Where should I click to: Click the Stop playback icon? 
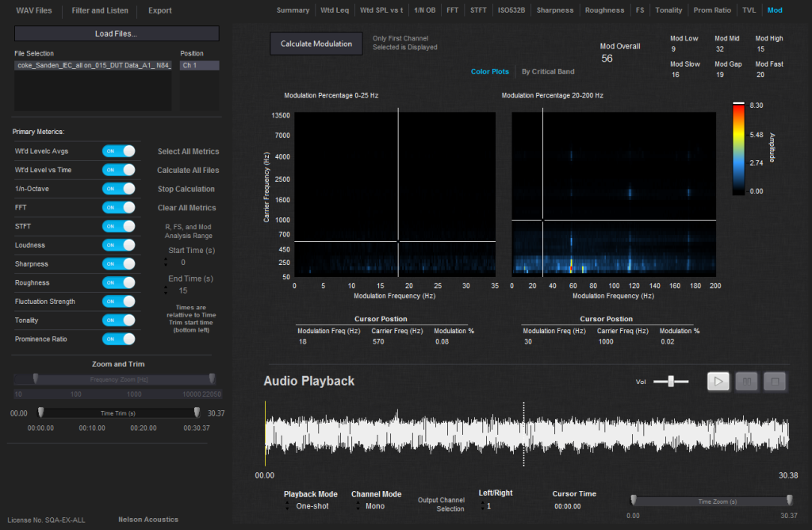[774, 381]
